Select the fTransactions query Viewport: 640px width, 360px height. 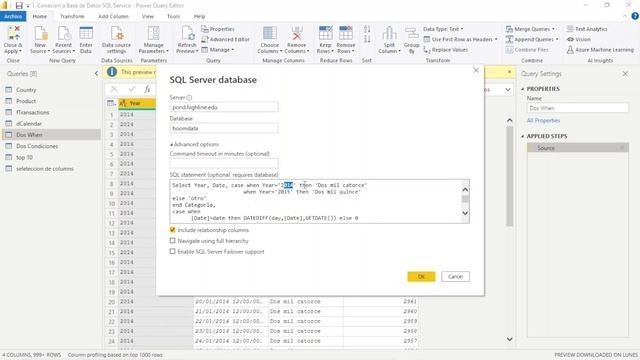(51, 112)
